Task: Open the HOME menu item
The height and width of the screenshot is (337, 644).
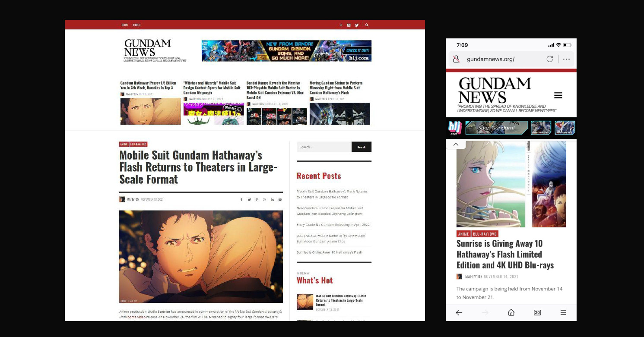Action: (125, 25)
